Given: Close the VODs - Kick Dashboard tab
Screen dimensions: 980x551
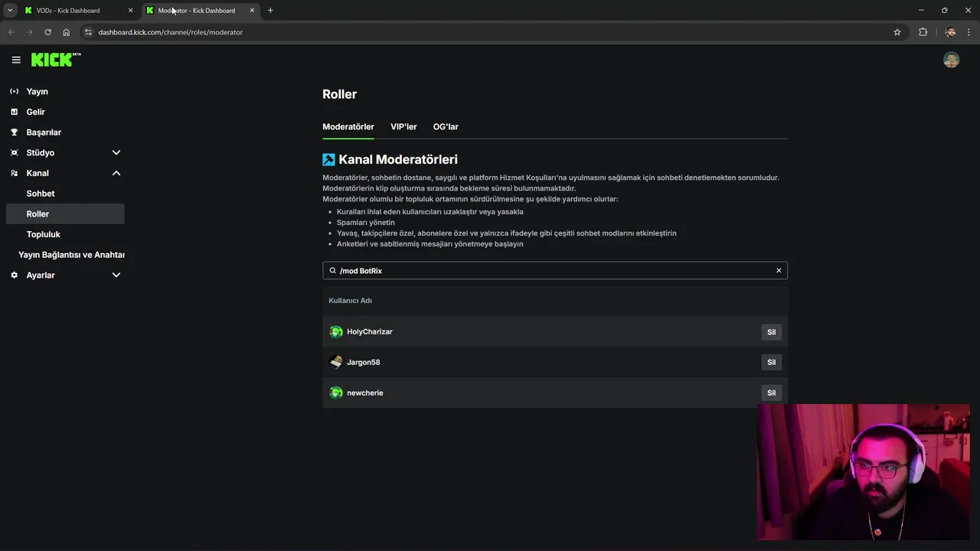Looking at the screenshot, I should tap(130, 11).
